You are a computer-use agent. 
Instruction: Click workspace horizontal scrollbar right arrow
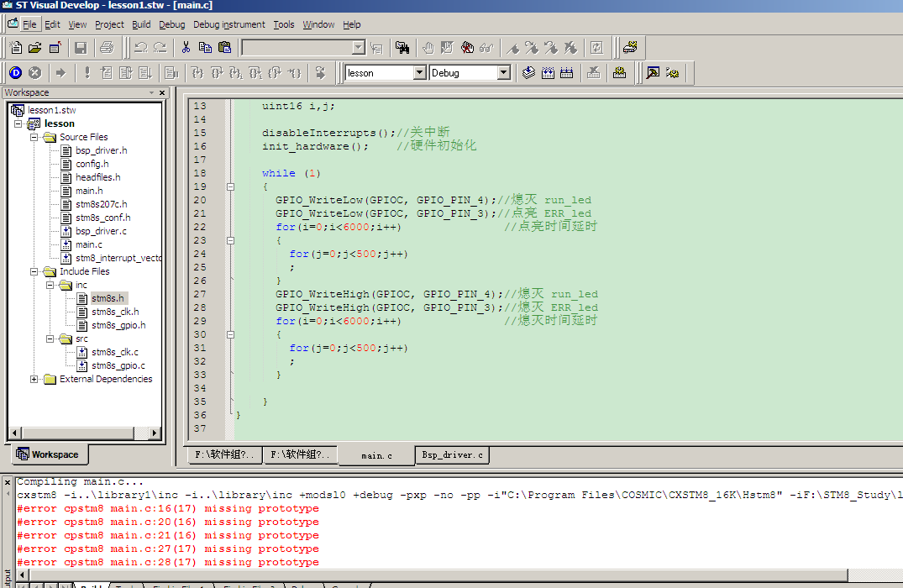click(x=155, y=433)
